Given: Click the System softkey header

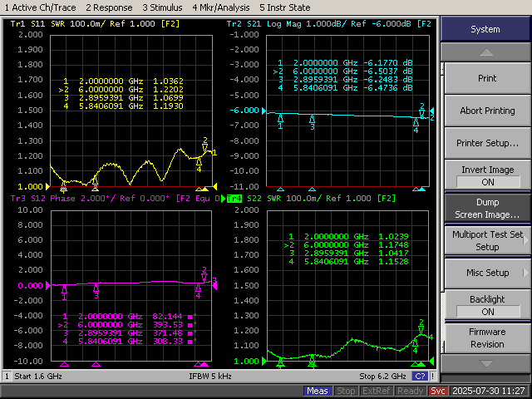Looking at the screenshot, I should point(485,29).
